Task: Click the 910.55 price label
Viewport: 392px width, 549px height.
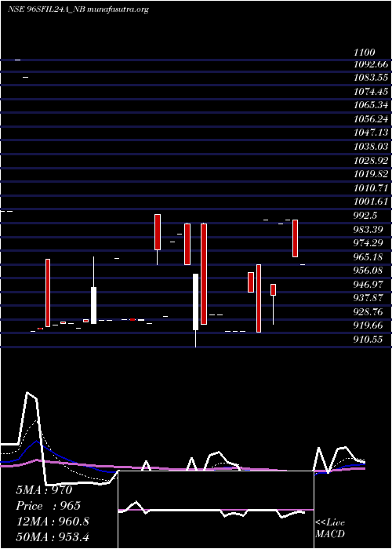Action: 368,340
